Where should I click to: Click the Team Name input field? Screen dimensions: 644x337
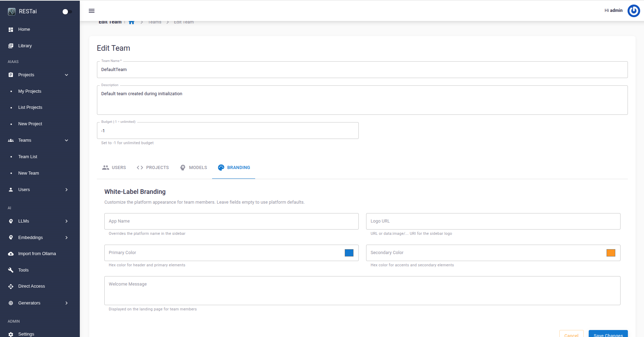pos(362,70)
